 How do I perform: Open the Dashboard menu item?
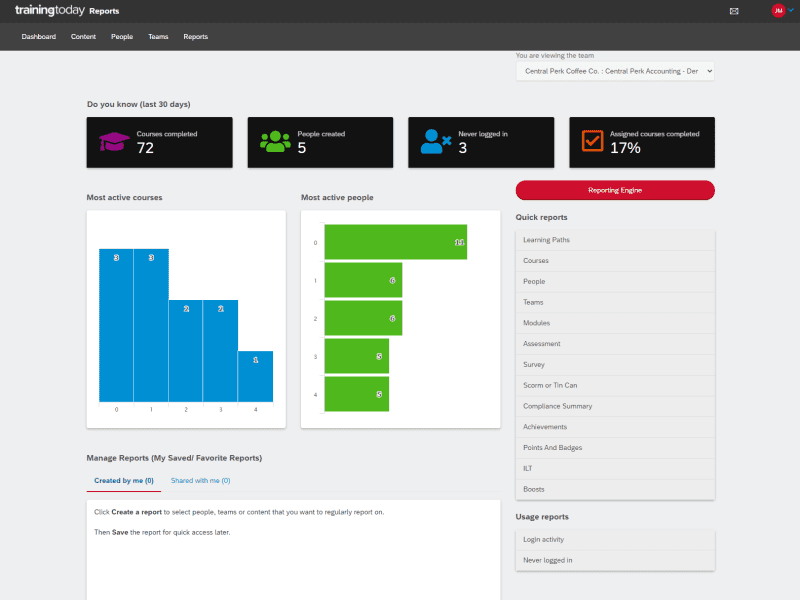tap(39, 37)
